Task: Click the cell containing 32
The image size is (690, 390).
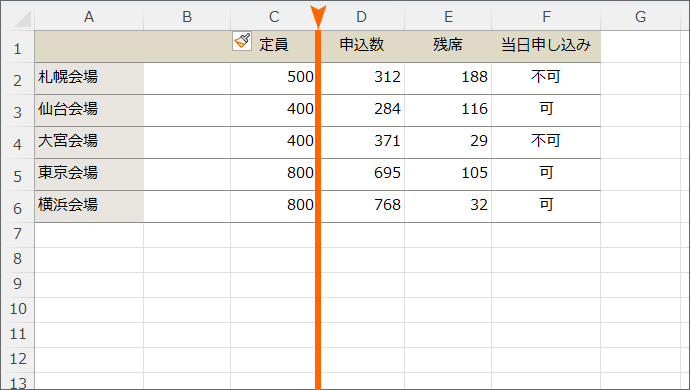Action: pos(448,207)
